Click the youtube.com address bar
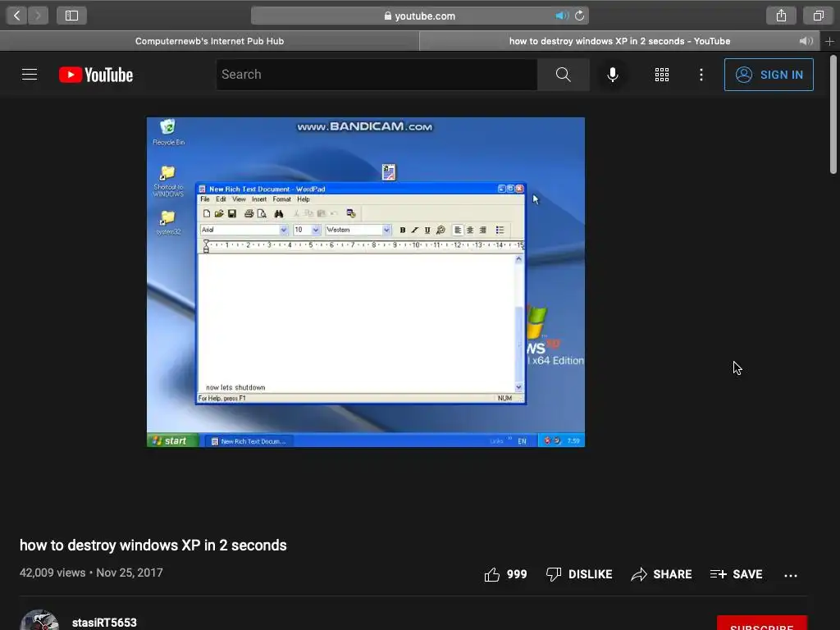Viewport: 840px width, 630px height. [x=420, y=16]
